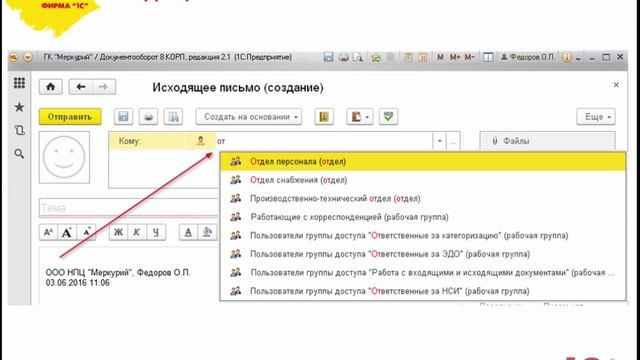The width and height of the screenshot is (640, 360).
Task: Click the yellow Отправить button
Action: [70, 117]
